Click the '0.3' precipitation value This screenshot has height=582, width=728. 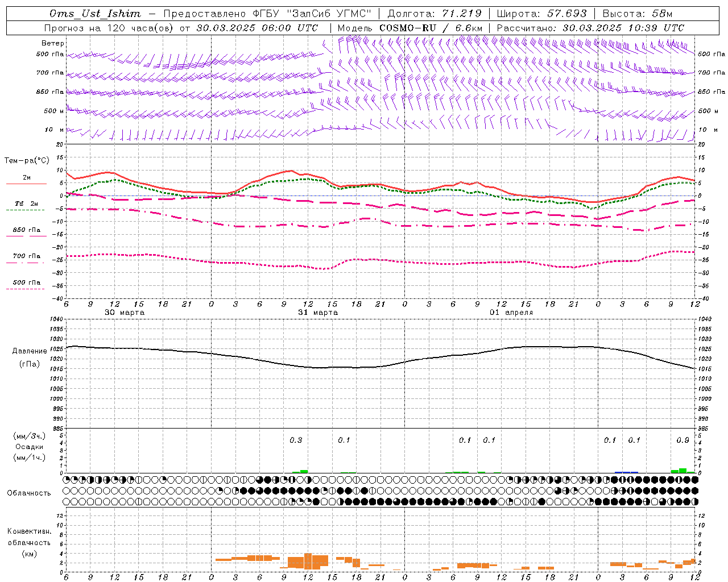click(296, 440)
